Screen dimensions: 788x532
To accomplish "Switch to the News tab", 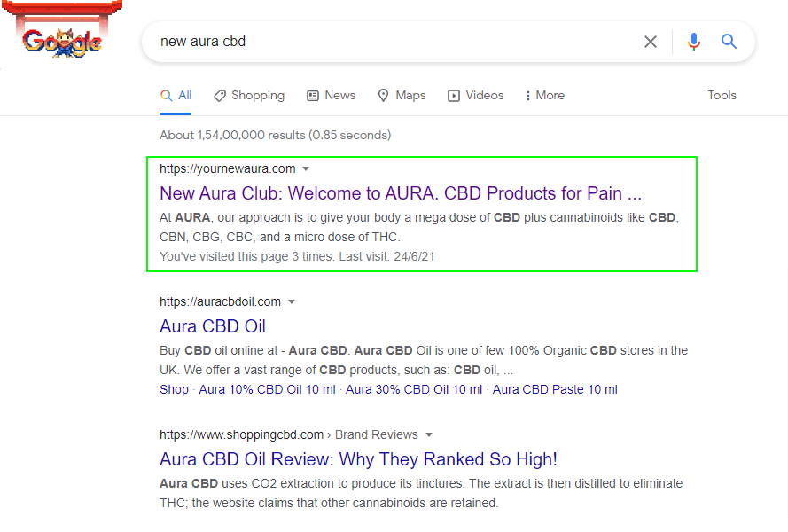I will (332, 96).
